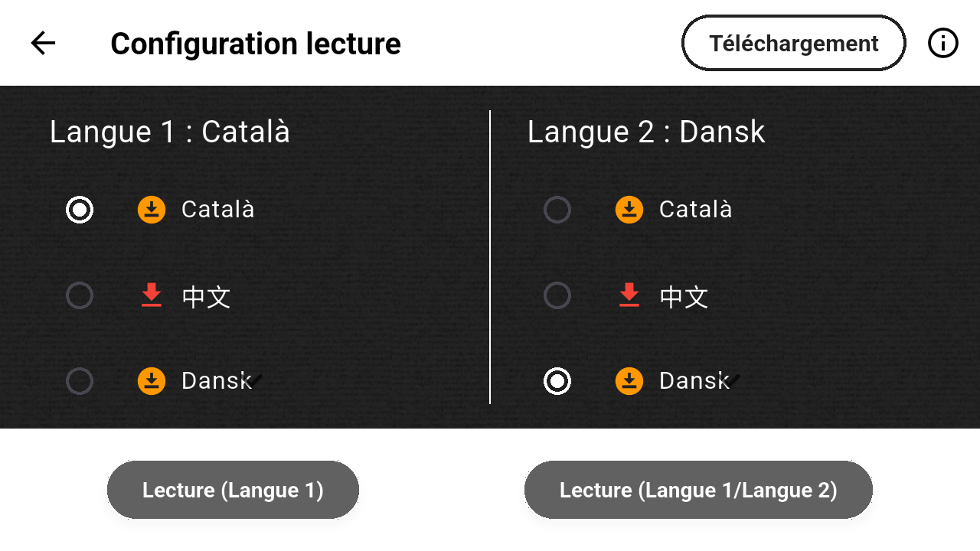Image resolution: width=980 pixels, height=551 pixels.
Task: Click Català download icon under Langue 2
Action: pyautogui.click(x=629, y=210)
